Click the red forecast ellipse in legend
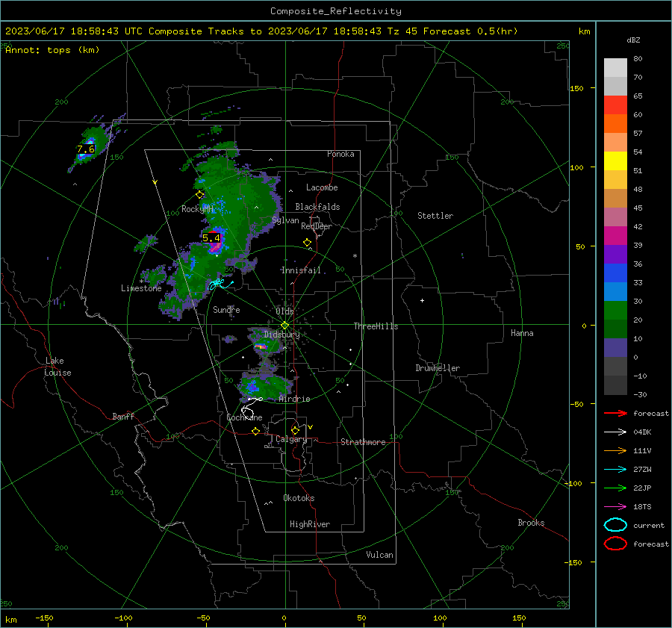 point(615,544)
